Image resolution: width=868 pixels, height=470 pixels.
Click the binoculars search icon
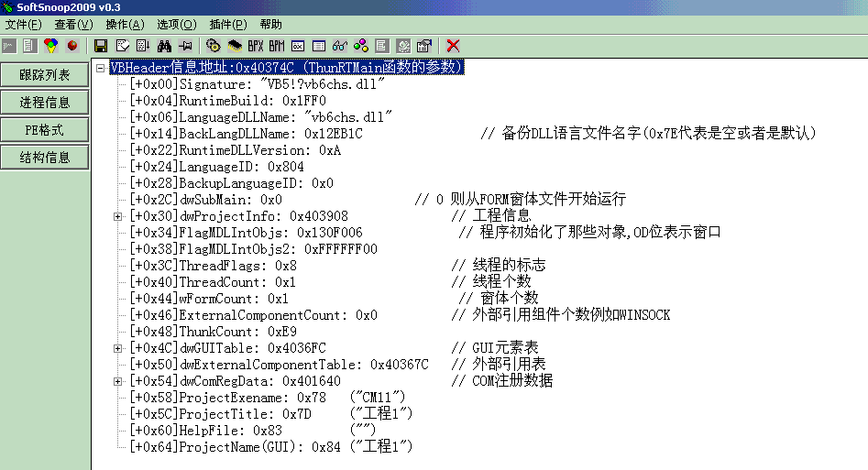click(x=164, y=46)
